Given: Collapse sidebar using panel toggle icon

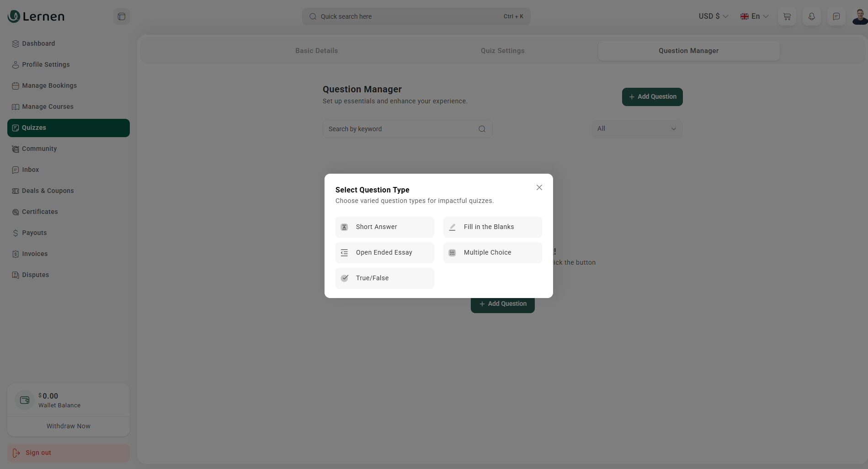Looking at the screenshot, I should (x=122, y=16).
